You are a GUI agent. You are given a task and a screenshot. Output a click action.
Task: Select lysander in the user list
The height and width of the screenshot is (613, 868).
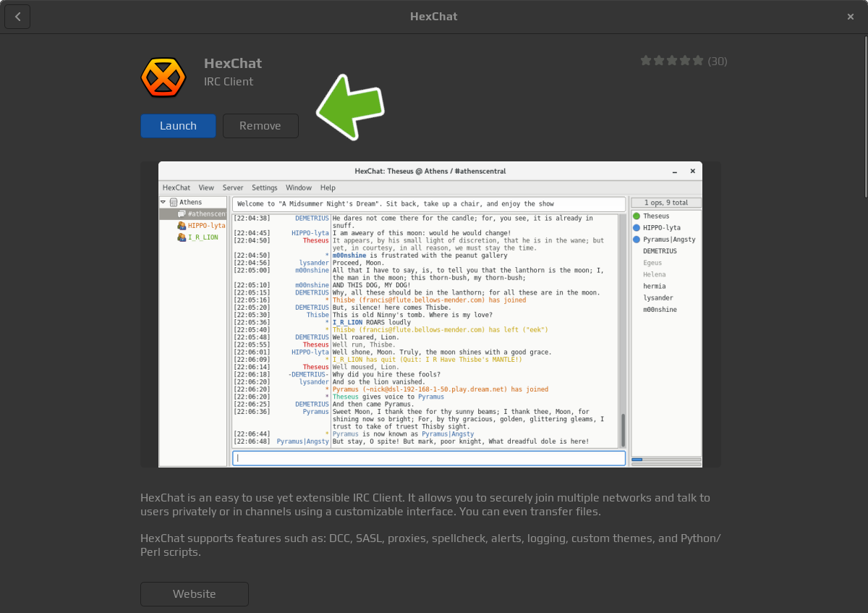(658, 298)
